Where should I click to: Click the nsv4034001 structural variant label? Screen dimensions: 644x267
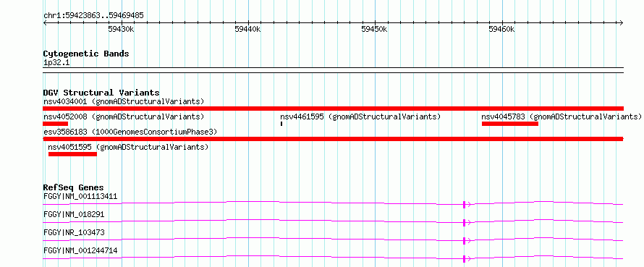[124, 101]
